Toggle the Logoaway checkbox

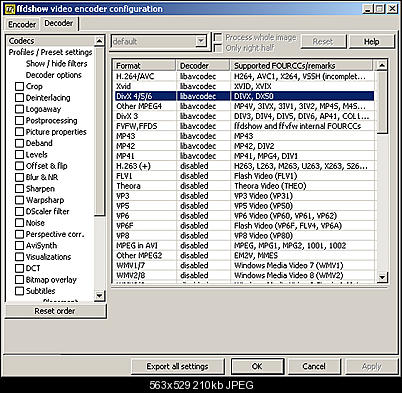coord(20,109)
